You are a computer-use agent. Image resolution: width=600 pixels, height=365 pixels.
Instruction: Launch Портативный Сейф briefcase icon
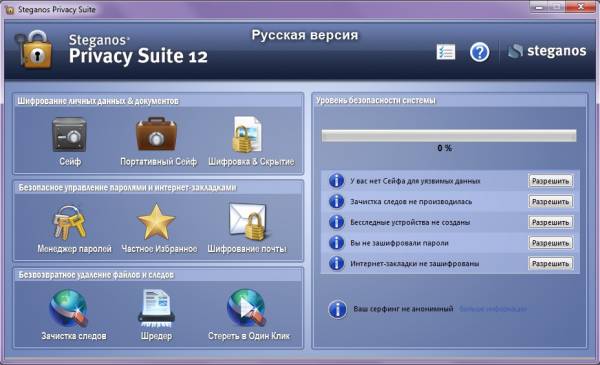pyautogui.click(x=156, y=134)
